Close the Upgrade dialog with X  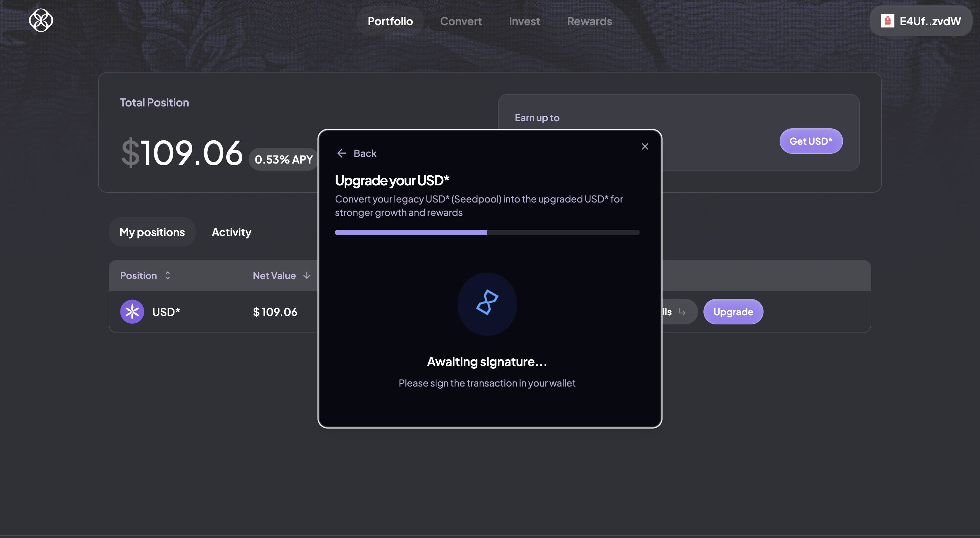point(645,146)
